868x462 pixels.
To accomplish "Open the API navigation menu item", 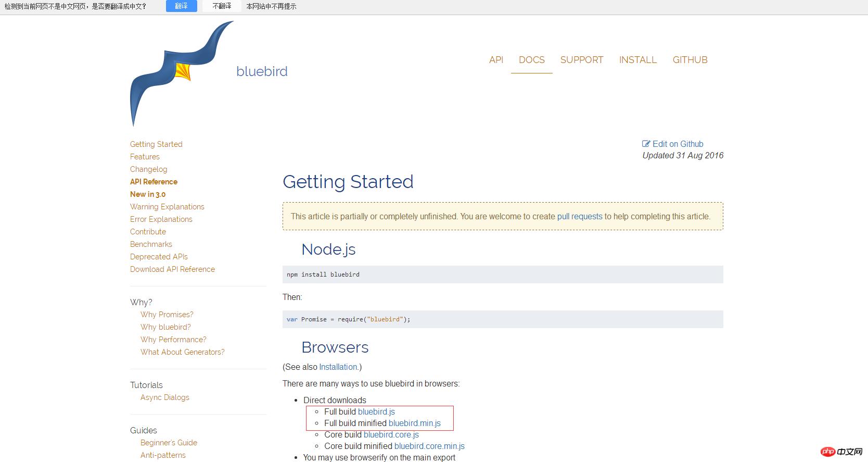I will pos(496,60).
